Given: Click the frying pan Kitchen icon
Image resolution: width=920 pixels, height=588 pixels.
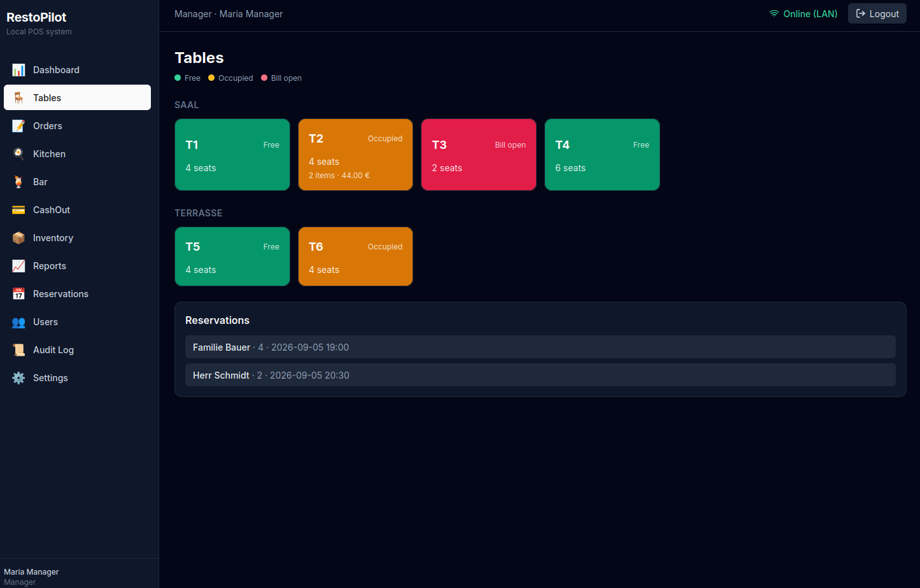Looking at the screenshot, I should click(18, 154).
